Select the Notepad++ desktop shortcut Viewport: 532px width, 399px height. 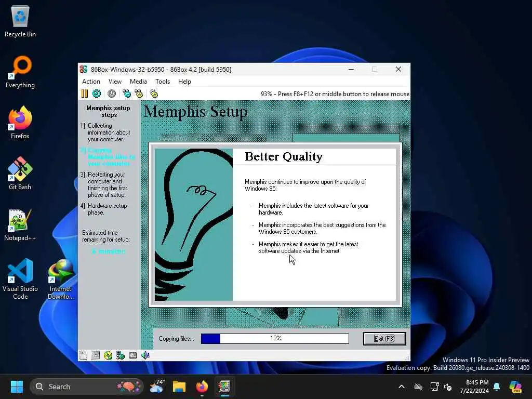(x=20, y=224)
